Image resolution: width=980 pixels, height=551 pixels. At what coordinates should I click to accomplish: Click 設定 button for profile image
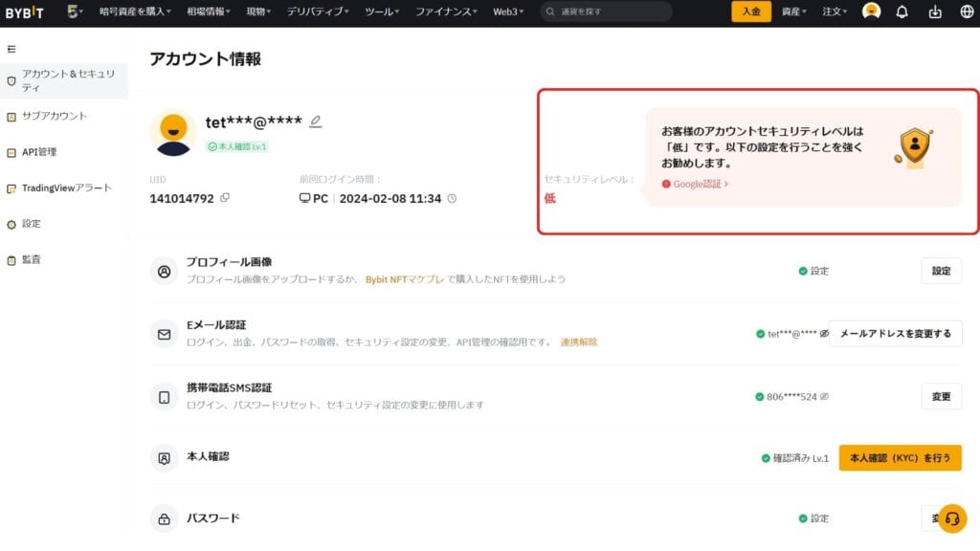tap(942, 271)
